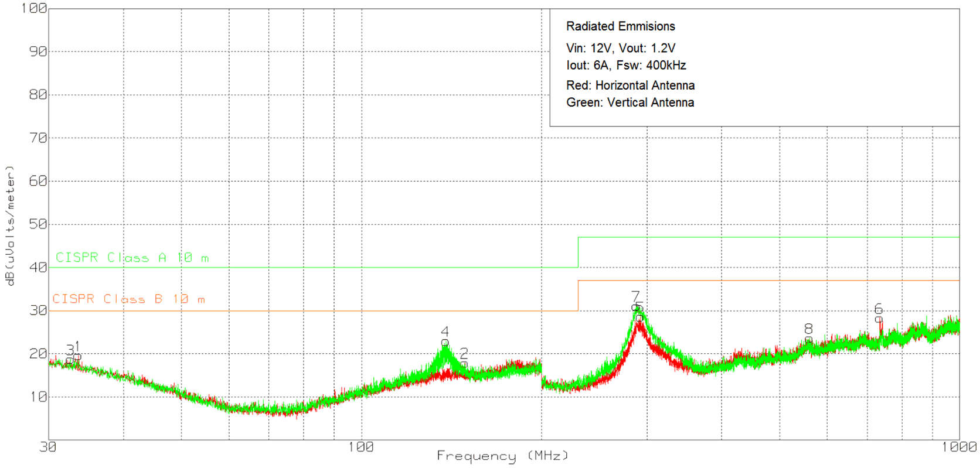Click the 100 tick label on the Y axis
980x468 pixels.
click(33, 8)
